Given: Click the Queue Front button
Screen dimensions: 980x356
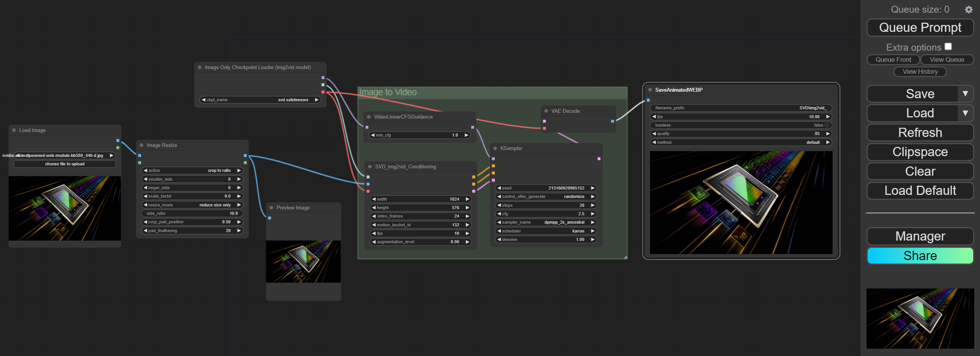Looking at the screenshot, I should coord(893,59).
